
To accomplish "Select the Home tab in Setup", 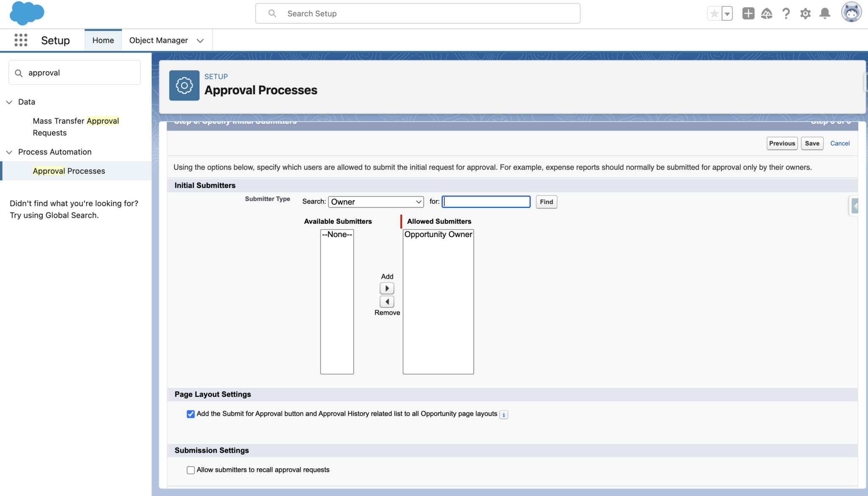I will click(103, 40).
